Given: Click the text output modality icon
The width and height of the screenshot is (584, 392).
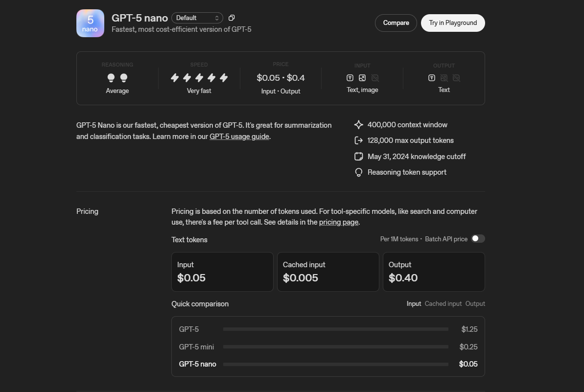Looking at the screenshot, I should point(432,78).
